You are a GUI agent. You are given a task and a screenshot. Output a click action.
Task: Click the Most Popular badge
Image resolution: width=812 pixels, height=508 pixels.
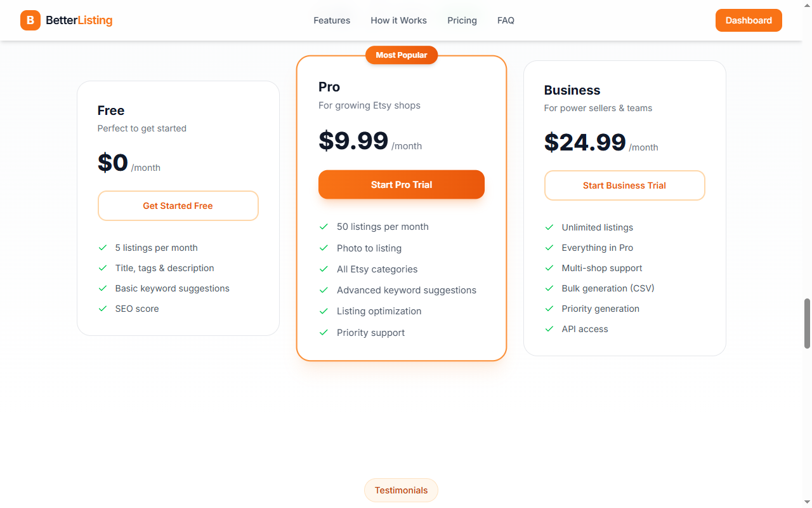point(401,55)
